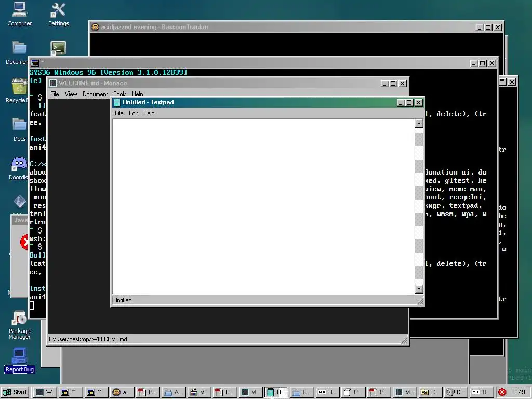The height and width of the screenshot is (399, 532).
Task: Open the Report Bug desktop icon
Action: 19,361
